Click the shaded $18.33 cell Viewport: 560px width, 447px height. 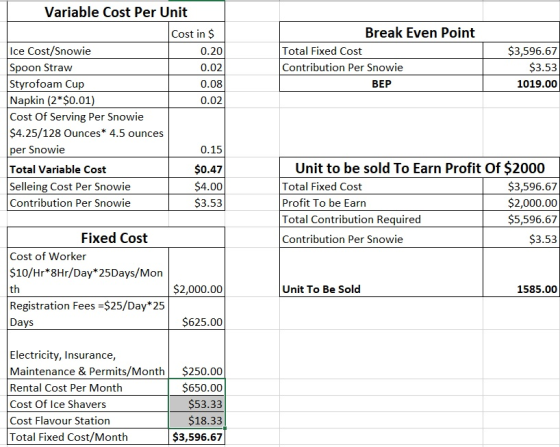tap(196, 420)
